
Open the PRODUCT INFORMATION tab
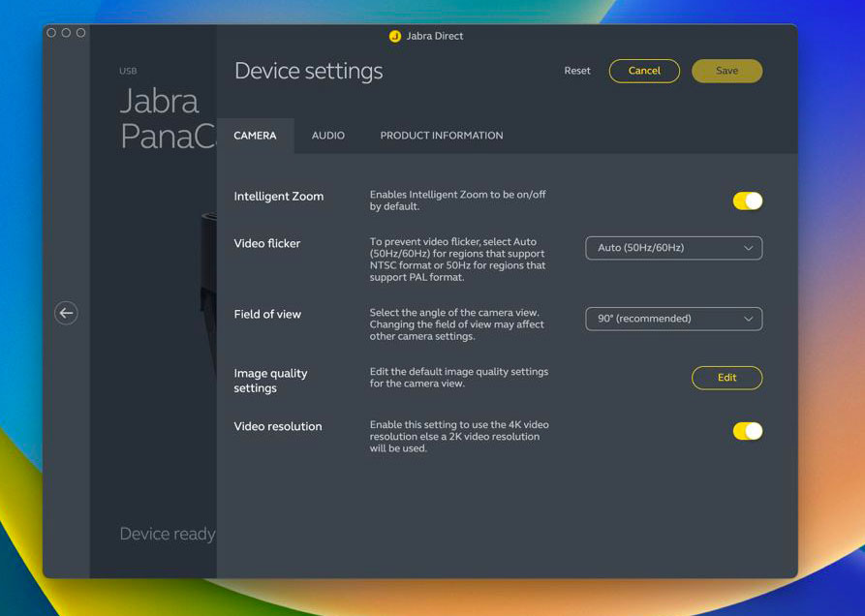click(x=442, y=136)
